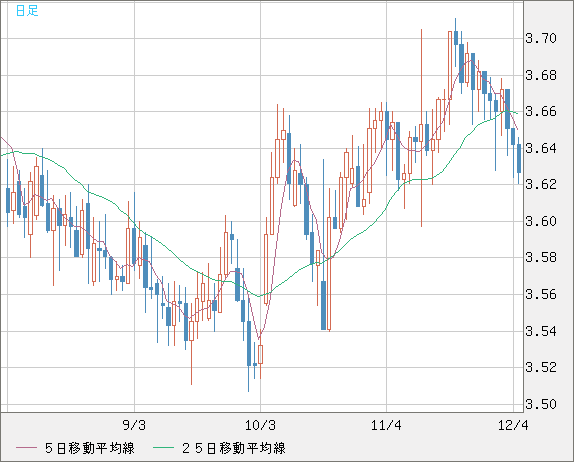Click the 9/3 date axis label
This screenshot has width=574, height=462.
pyautogui.click(x=134, y=425)
